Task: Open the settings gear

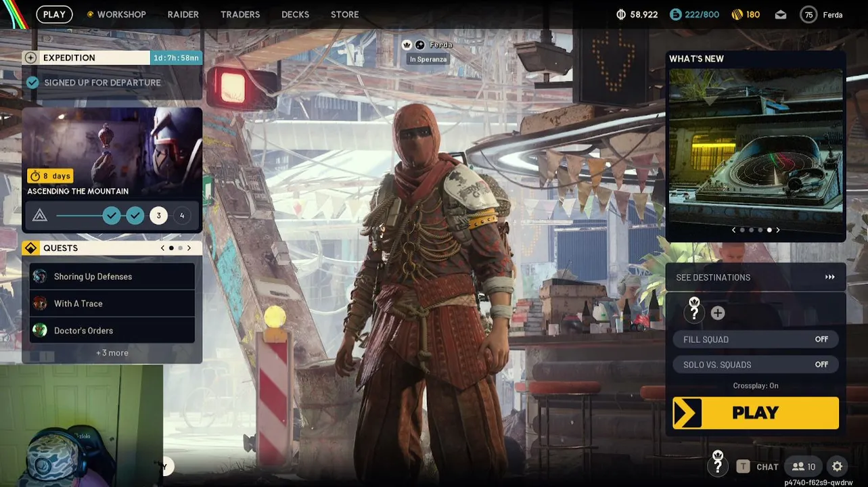Action: tap(837, 466)
